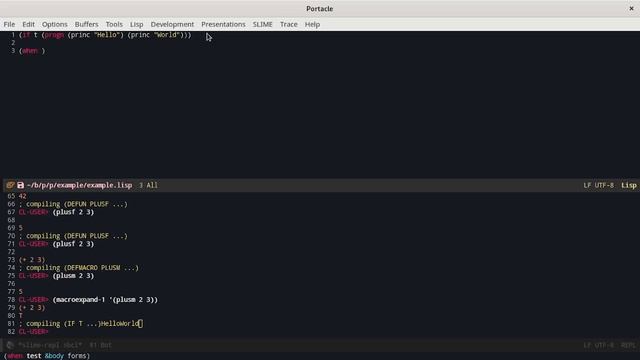Click the example.lisp file path in mode line
This screenshot has width=640, height=360.
[x=80, y=185]
